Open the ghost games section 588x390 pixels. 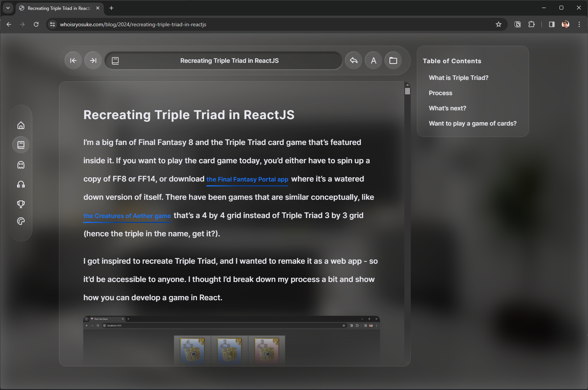point(21,164)
